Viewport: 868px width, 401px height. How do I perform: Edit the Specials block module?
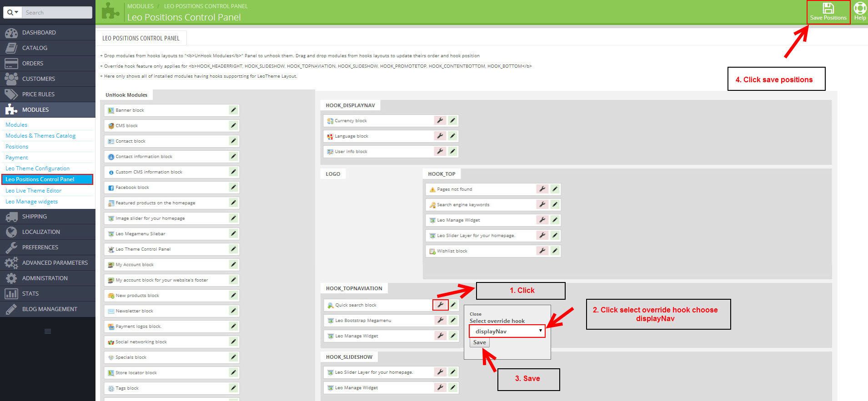pos(233,357)
